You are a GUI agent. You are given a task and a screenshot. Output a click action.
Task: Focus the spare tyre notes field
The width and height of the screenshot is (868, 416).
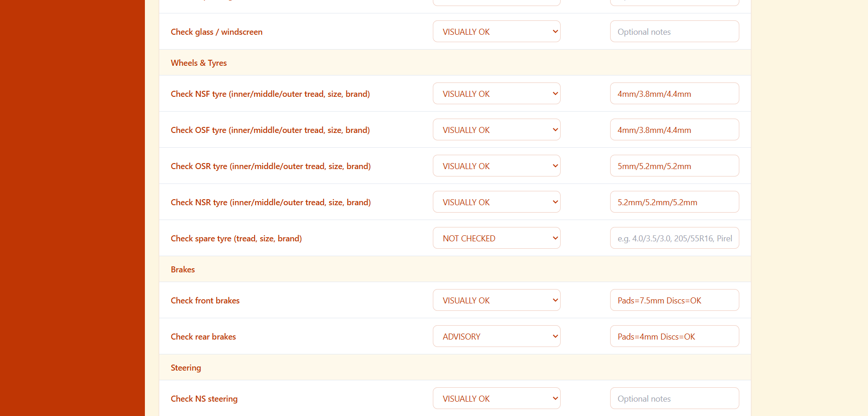674,238
